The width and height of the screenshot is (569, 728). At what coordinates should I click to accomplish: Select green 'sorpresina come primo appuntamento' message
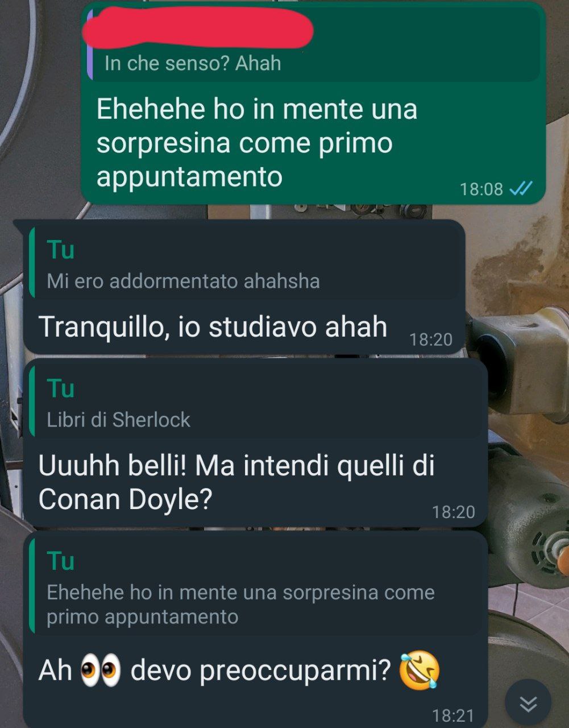coord(313,103)
